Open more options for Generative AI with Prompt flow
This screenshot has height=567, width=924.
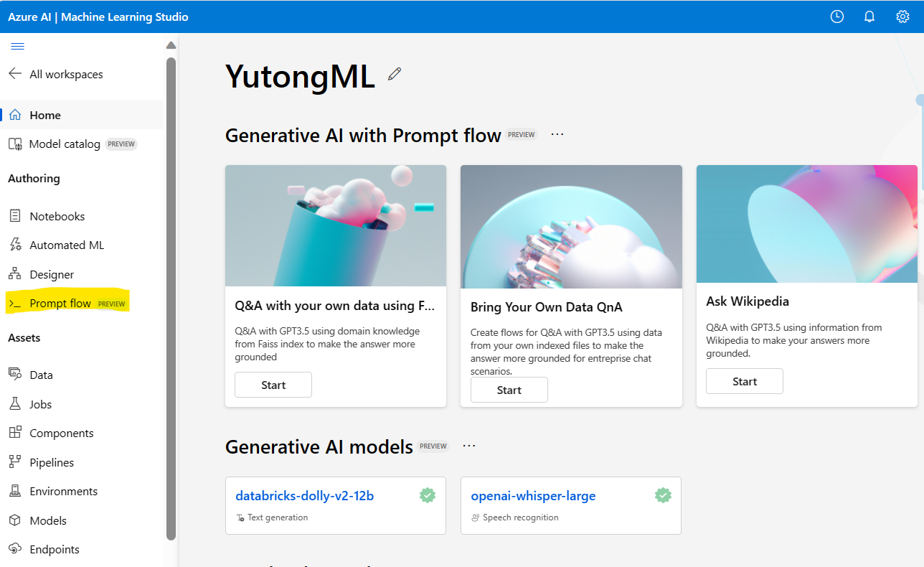point(557,134)
